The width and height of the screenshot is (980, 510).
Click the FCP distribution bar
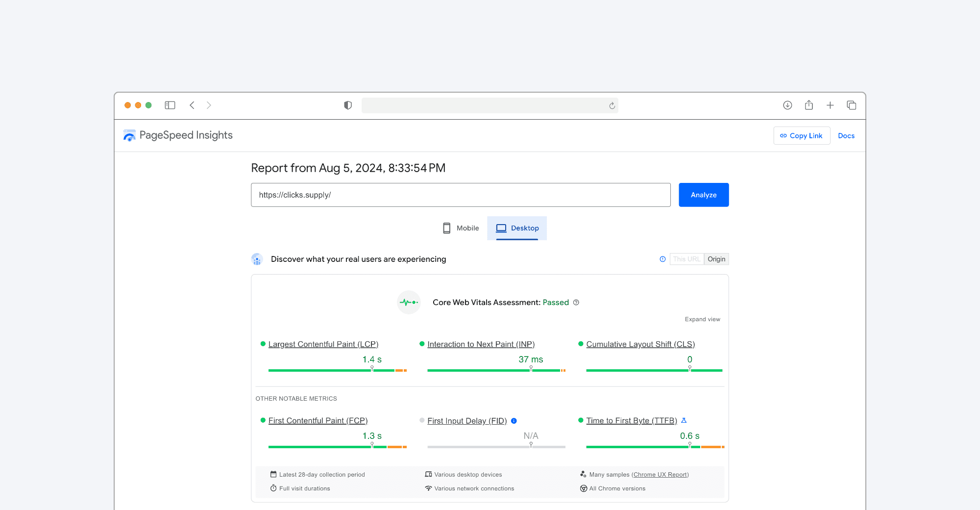point(338,447)
